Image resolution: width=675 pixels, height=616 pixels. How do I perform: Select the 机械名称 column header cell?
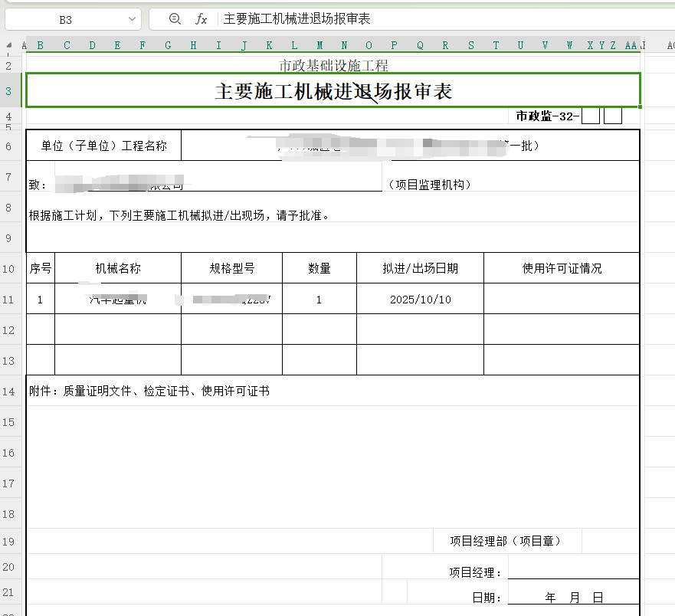pos(118,268)
